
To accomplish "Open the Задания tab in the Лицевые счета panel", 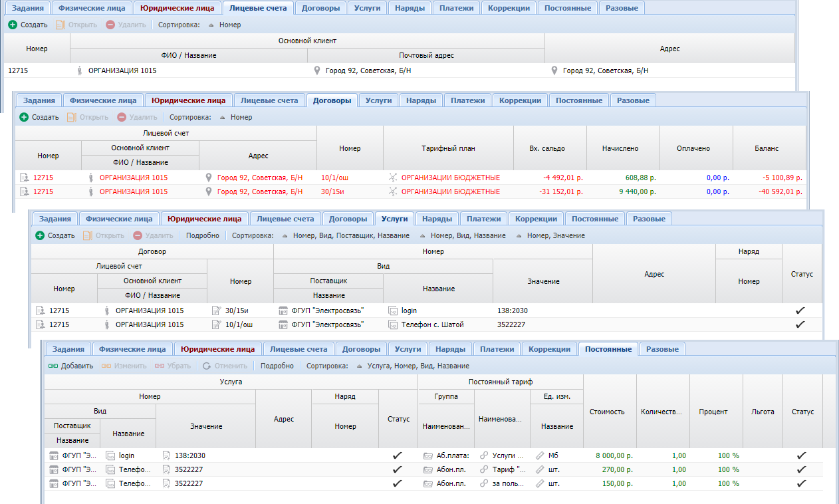I will (x=27, y=8).
